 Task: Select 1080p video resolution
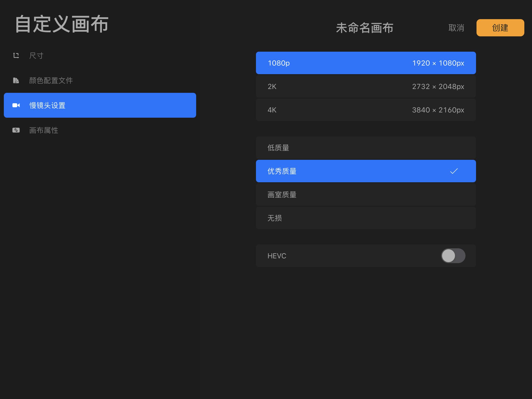click(366, 63)
